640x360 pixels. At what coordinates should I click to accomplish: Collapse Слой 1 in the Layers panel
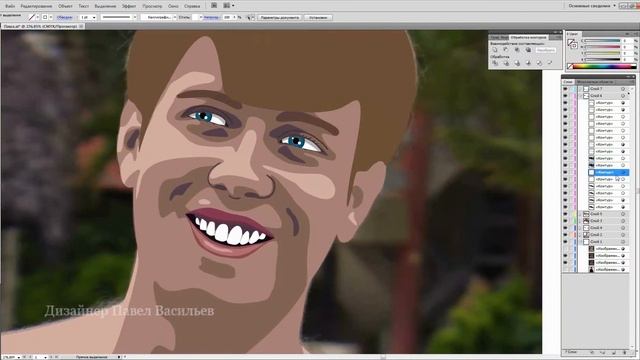580,242
